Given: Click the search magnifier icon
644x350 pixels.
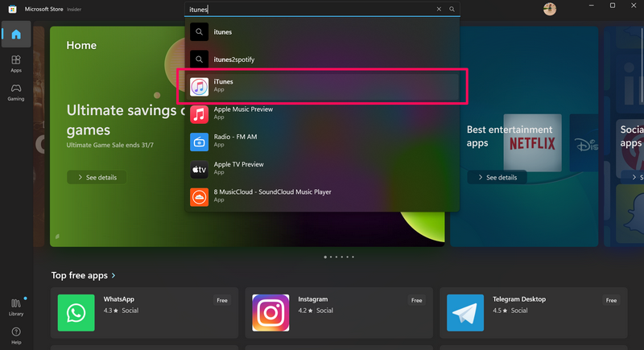Looking at the screenshot, I should point(452,9).
